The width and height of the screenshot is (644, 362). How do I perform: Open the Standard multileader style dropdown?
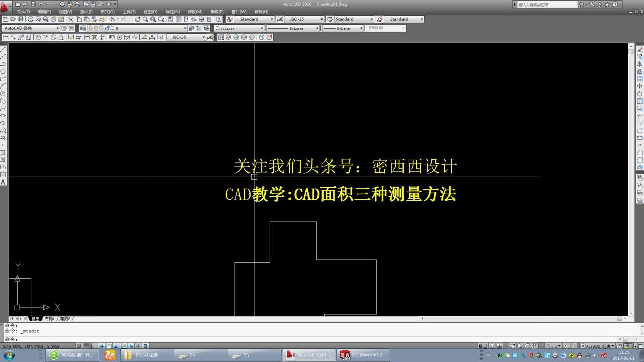pyautogui.click(x=404, y=19)
